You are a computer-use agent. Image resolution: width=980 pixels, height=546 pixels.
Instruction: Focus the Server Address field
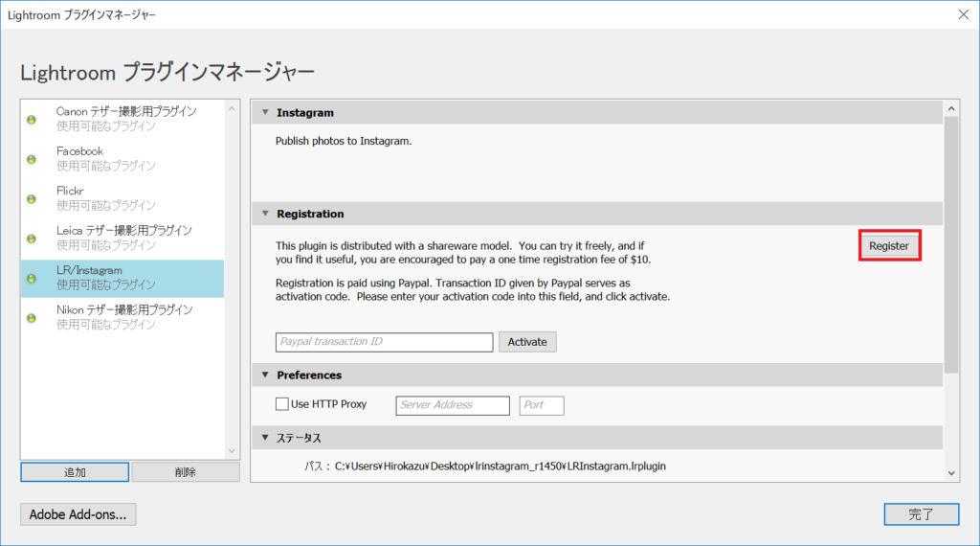tap(453, 405)
